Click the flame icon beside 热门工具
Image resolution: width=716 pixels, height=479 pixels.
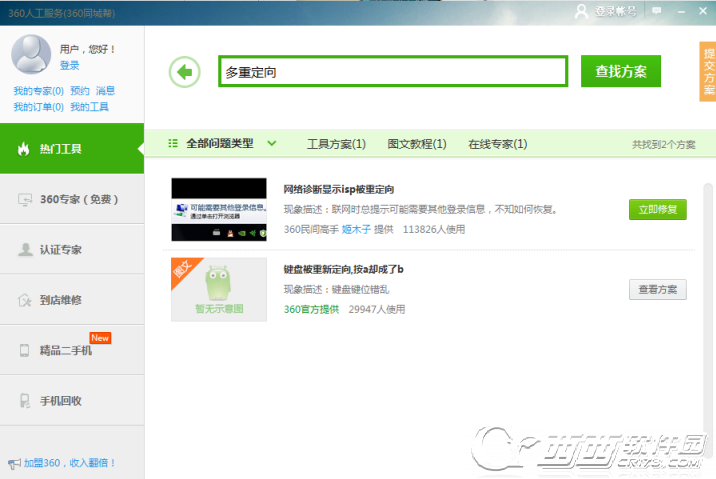(x=23, y=149)
